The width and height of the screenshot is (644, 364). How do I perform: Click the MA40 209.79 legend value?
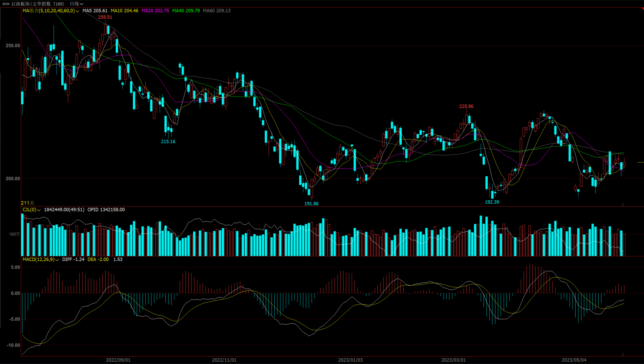(x=186, y=11)
